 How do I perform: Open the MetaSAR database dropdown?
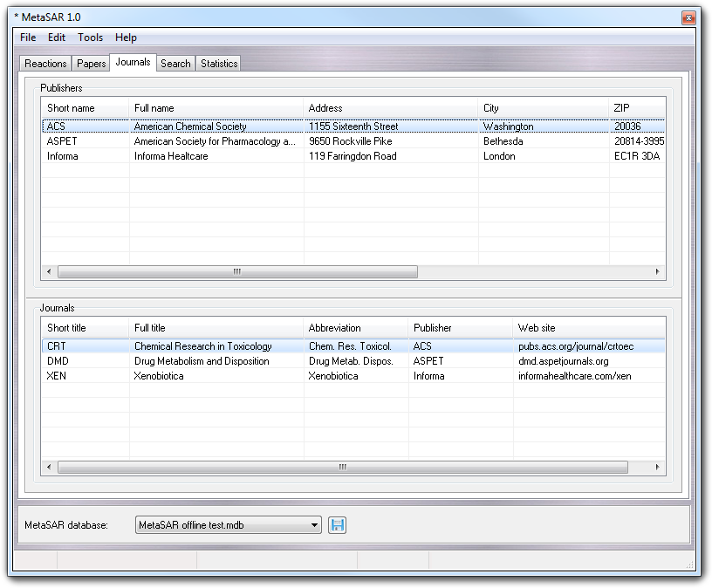(315, 525)
